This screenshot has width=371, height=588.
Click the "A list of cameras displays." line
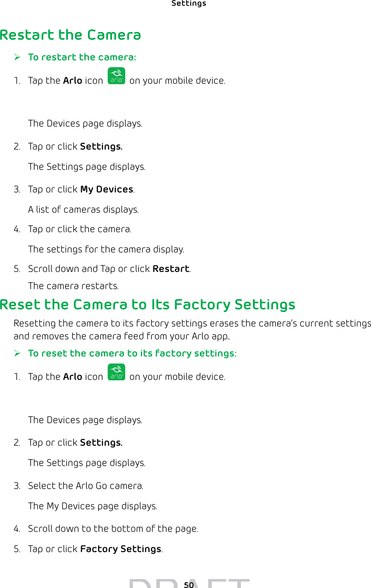click(83, 210)
